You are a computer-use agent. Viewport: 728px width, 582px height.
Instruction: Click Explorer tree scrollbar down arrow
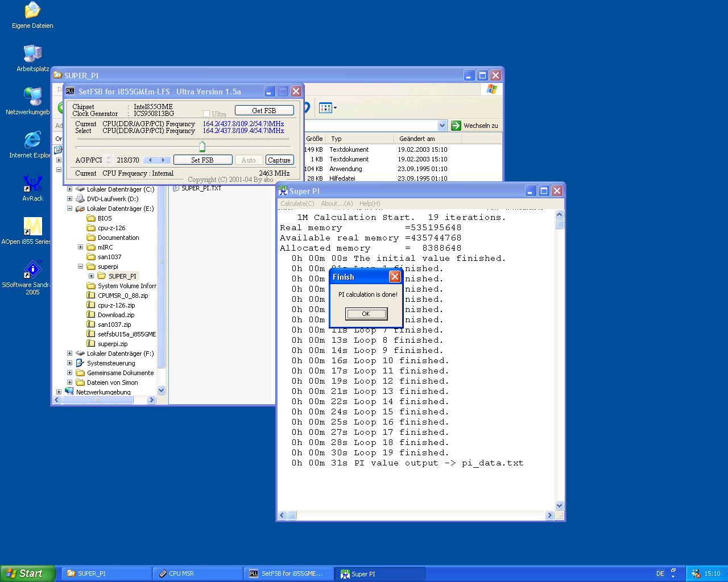161,390
